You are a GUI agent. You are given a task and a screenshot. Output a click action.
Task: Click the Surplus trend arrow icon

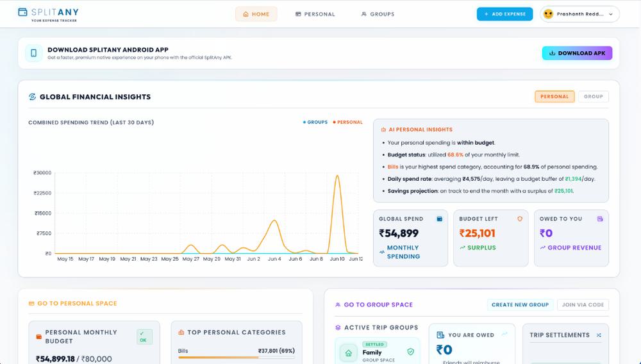point(462,247)
